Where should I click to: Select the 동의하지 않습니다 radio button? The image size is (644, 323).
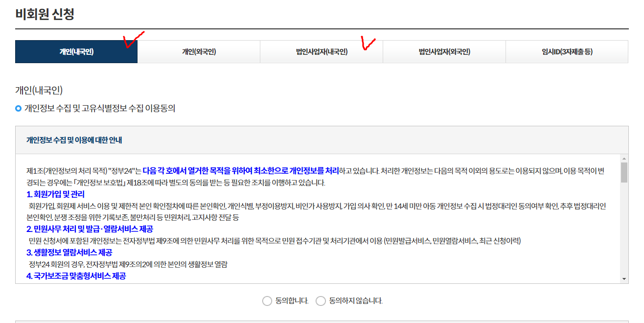pyautogui.click(x=321, y=301)
